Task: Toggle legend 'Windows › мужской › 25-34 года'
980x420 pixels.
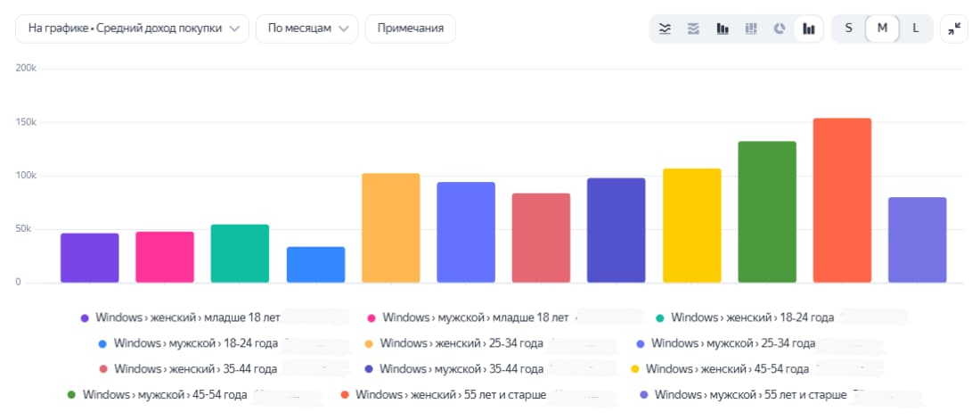Action: tap(725, 343)
